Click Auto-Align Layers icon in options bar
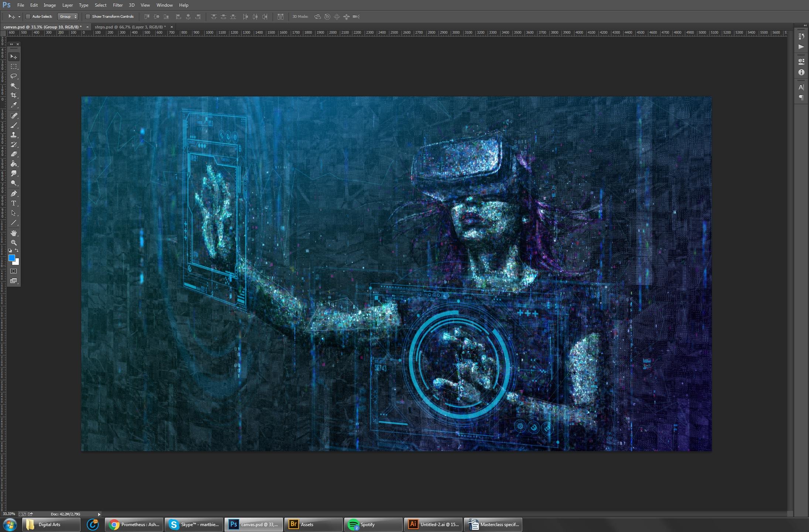 click(x=280, y=17)
